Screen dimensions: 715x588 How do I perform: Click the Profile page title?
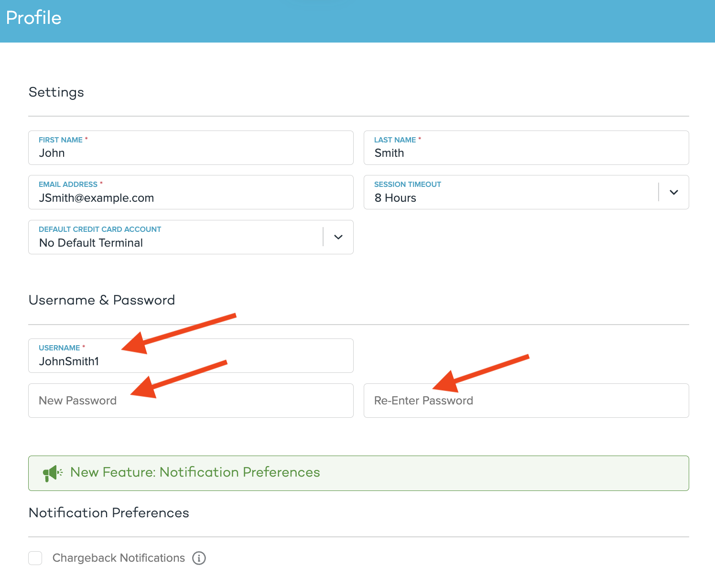(34, 18)
